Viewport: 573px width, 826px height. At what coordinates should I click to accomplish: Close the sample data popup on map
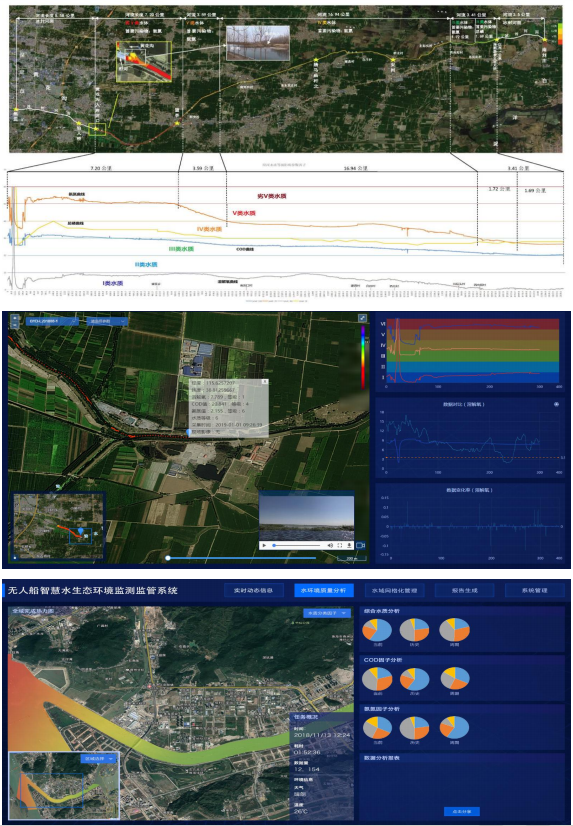click(x=265, y=381)
